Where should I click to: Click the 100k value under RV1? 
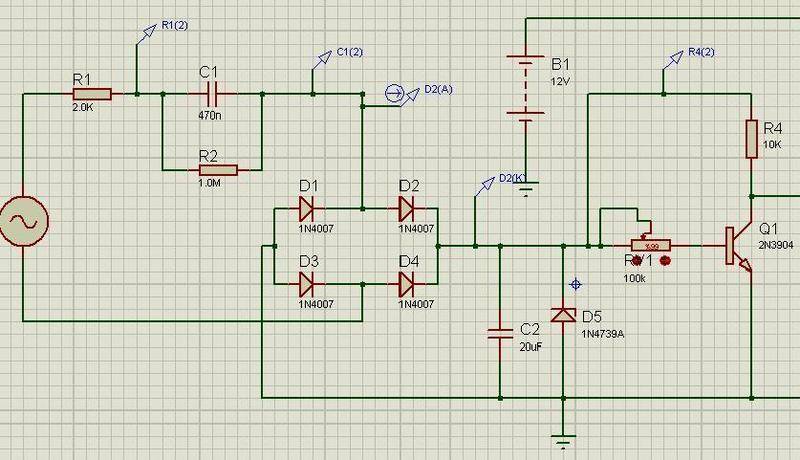click(x=635, y=278)
